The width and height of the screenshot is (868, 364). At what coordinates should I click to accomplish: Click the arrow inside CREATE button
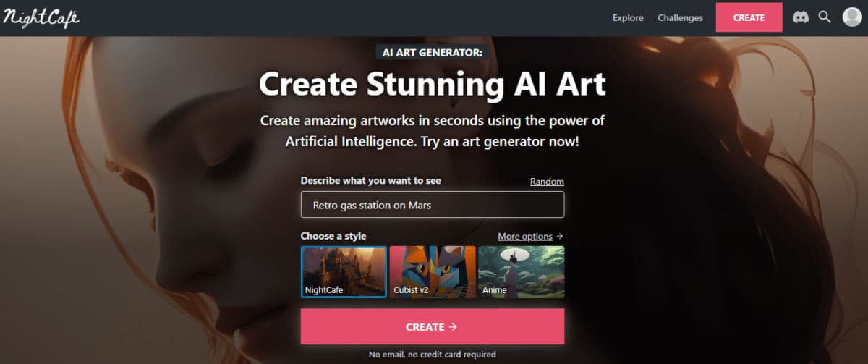point(453,327)
